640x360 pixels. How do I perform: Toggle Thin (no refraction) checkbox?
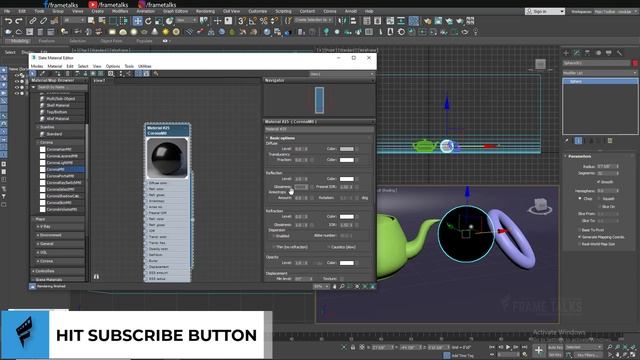point(274,247)
